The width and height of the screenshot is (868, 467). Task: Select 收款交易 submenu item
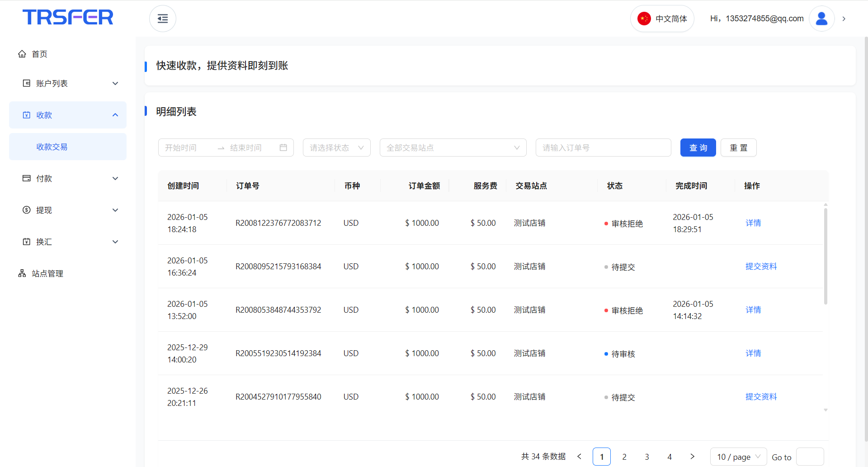[52, 147]
